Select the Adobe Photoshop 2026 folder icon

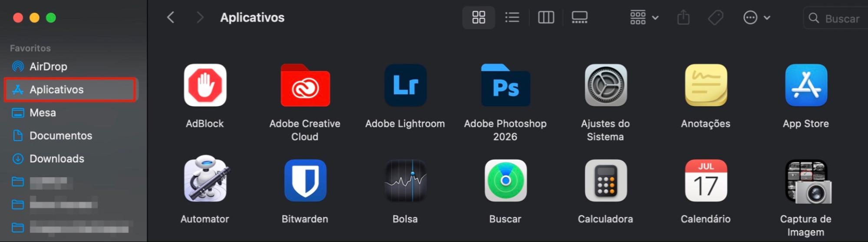(x=505, y=85)
